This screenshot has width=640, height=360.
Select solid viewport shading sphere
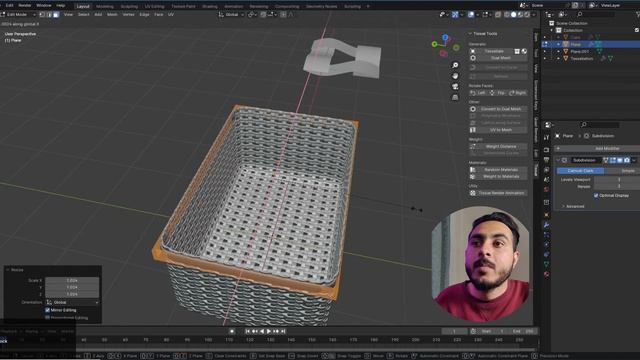click(x=513, y=14)
